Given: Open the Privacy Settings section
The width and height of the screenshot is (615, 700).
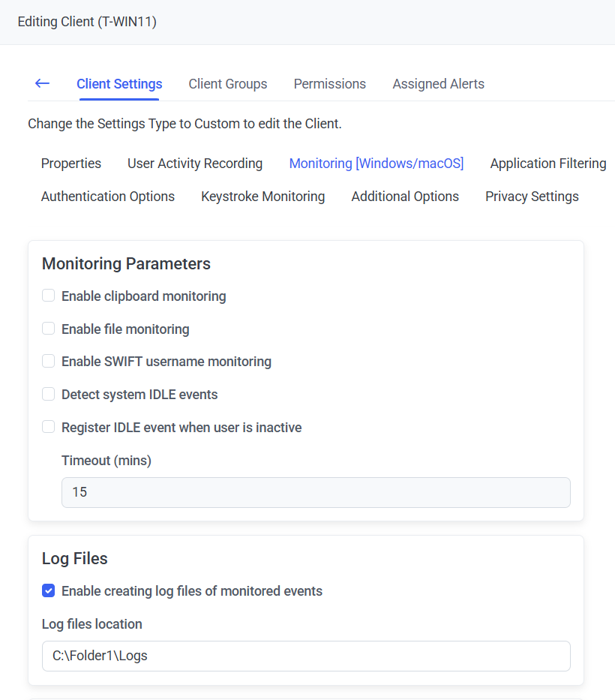Looking at the screenshot, I should [x=532, y=197].
